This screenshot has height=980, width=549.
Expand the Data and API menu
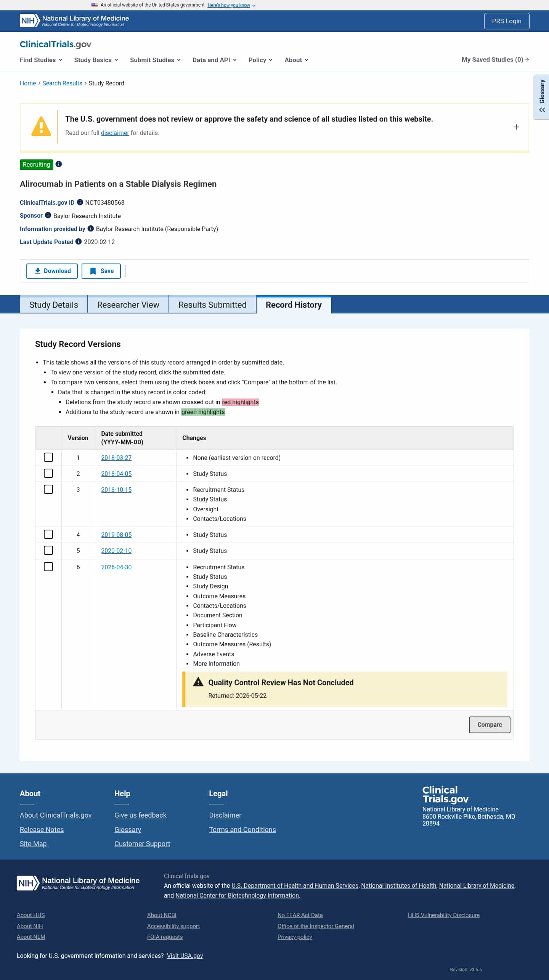[215, 60]
